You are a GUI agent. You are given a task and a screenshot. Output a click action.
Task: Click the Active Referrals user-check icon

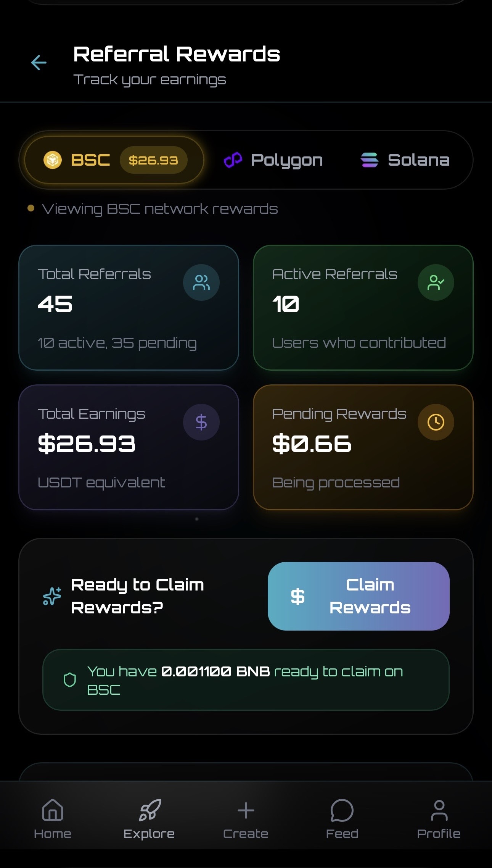click(x=436, y=282)
